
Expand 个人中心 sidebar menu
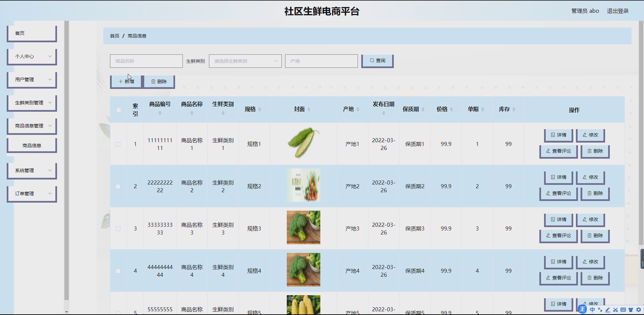point(32,57)
